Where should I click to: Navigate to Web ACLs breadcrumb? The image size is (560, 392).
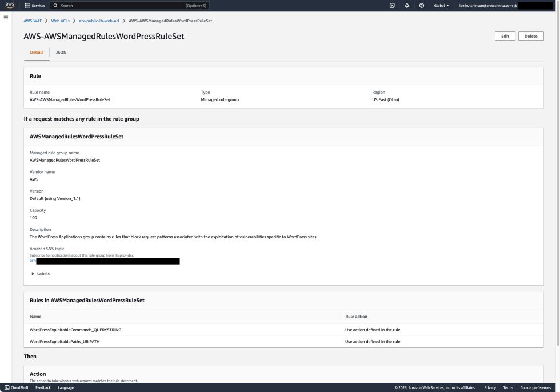click(61, 21)
